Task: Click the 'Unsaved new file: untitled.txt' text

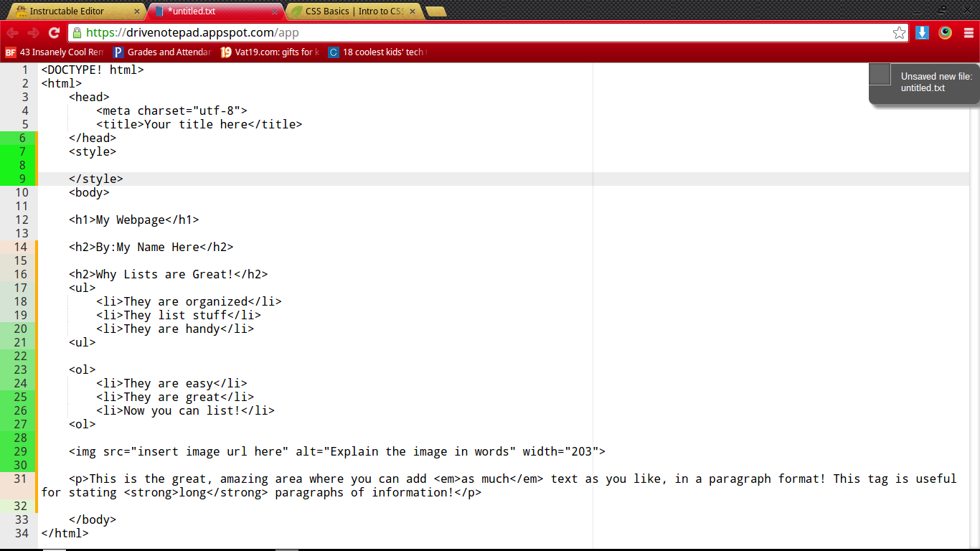Action: [936, 83]
